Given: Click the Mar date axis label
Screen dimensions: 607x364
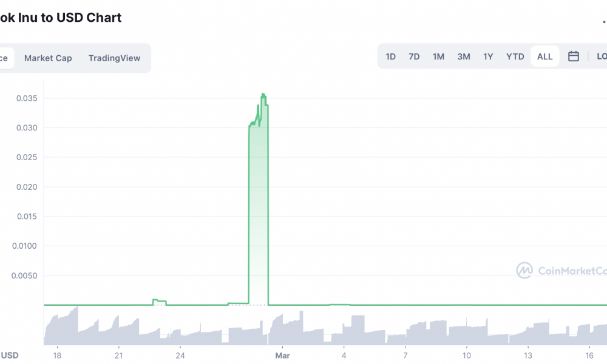Looking at the screenshot, I should pos(283,356).
